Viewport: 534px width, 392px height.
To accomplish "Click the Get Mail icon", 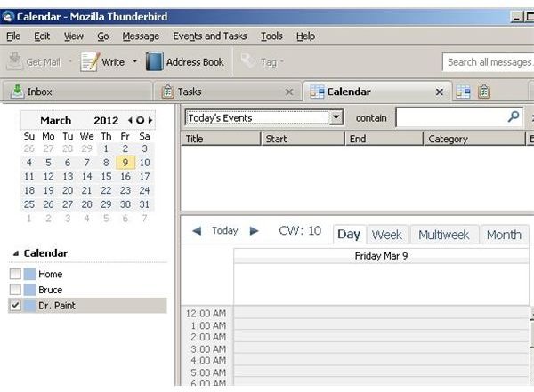I will 14,61.
